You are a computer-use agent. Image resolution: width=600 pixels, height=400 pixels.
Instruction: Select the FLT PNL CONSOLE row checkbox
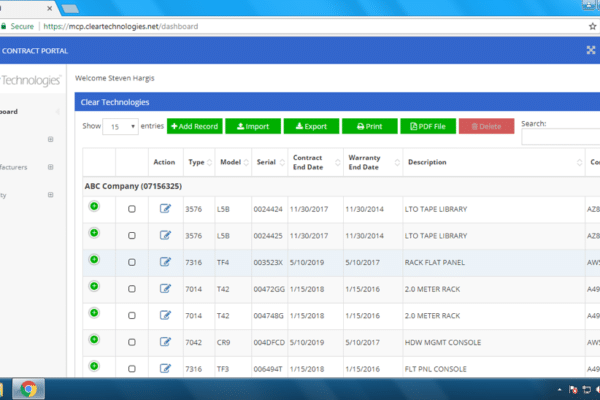(x=132, y=369)
